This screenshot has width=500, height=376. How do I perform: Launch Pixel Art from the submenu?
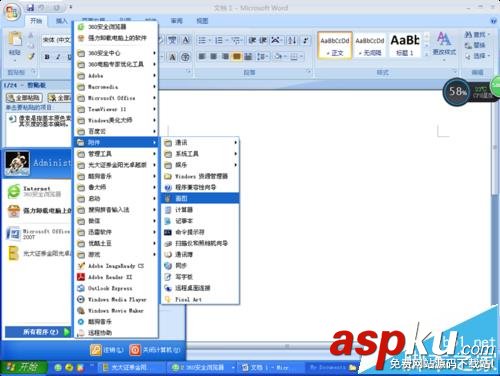click(x=200, y=299)
